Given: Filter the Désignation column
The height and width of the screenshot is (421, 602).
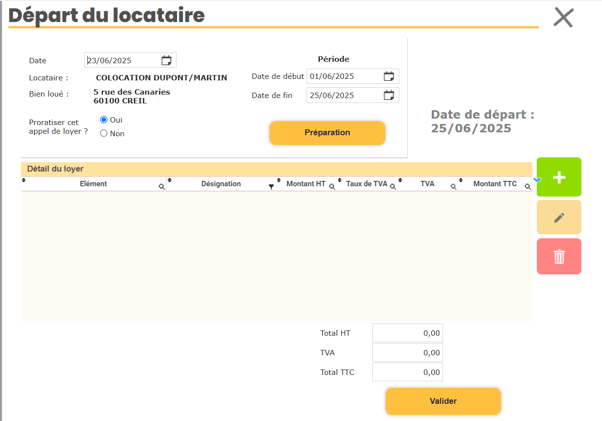Looking at the screenshot, I should click(271, 187).
